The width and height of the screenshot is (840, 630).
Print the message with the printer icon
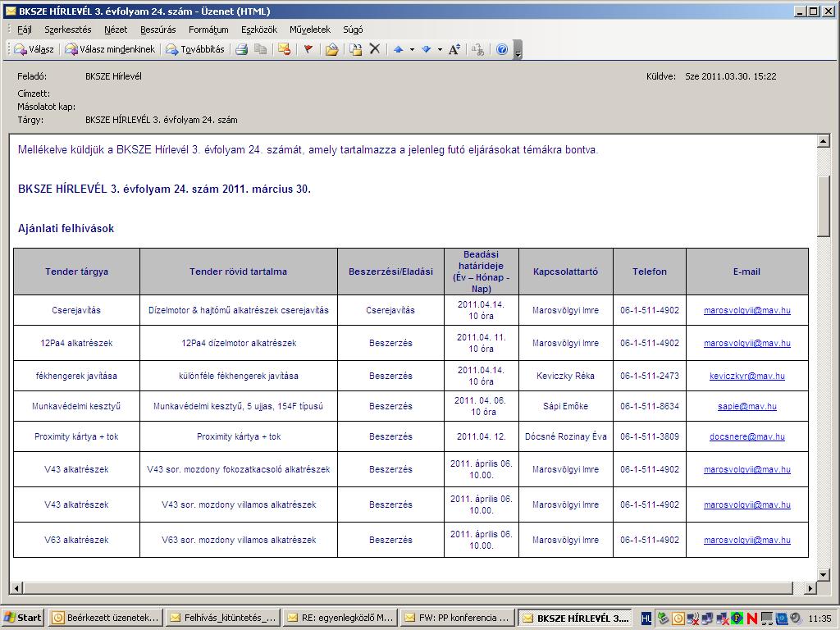tap(242, 49)
